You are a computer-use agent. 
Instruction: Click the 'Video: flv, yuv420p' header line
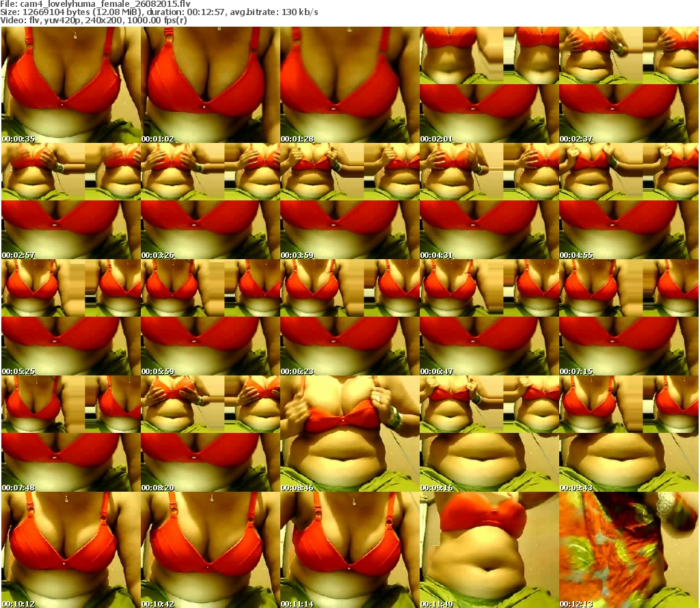tap(93, 21)
